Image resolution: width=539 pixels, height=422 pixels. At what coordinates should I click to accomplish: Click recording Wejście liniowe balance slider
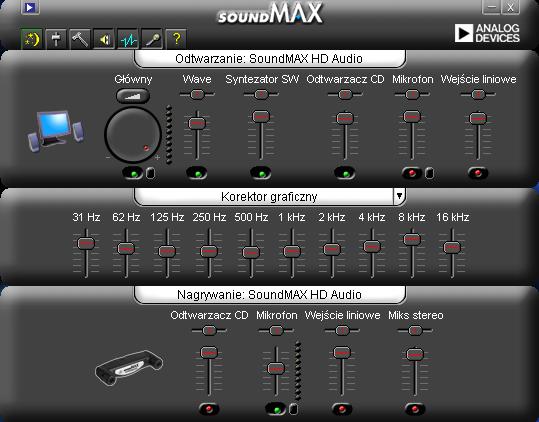click(x=342, y=330)
